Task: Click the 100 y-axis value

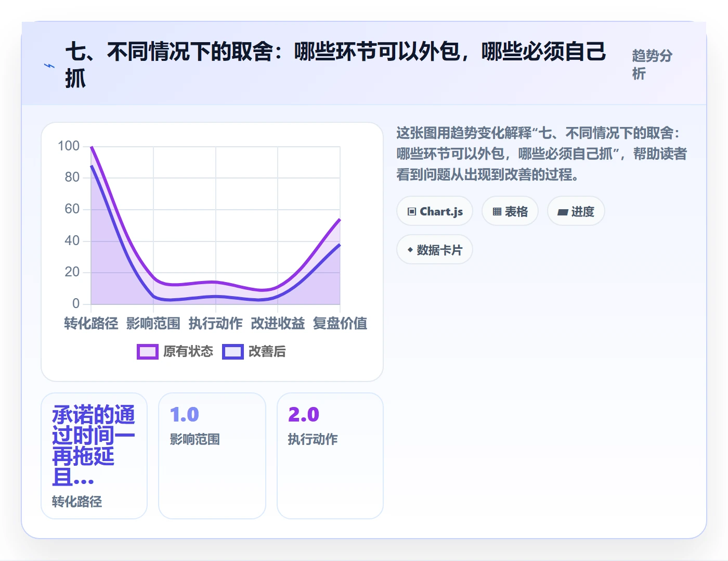Action: pos(69,146)
